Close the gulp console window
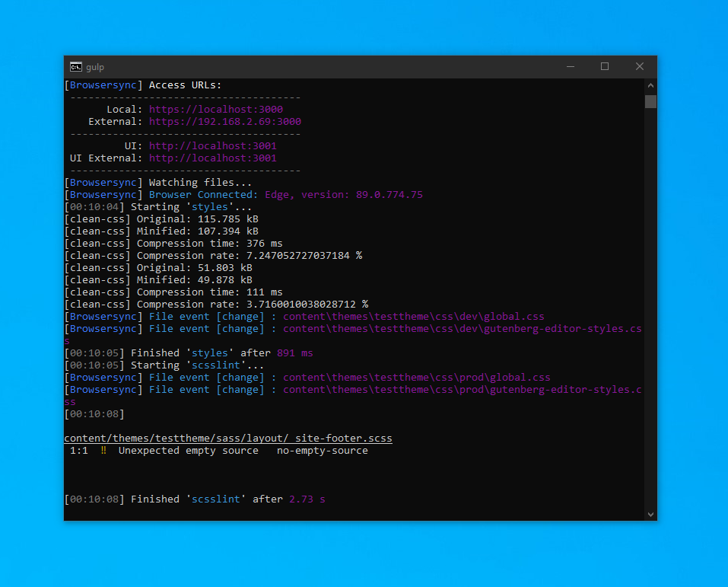Screen dimensions: 728x587 (x=640, y=67)
